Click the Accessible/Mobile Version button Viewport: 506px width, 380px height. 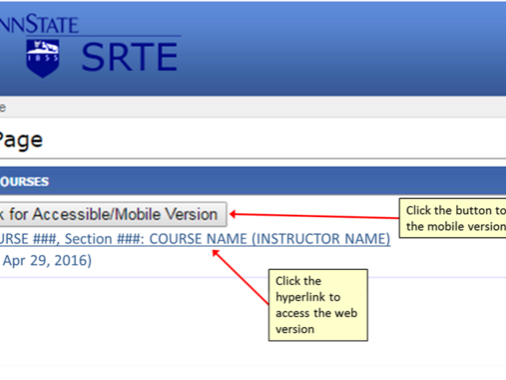[x=113, y=214]
